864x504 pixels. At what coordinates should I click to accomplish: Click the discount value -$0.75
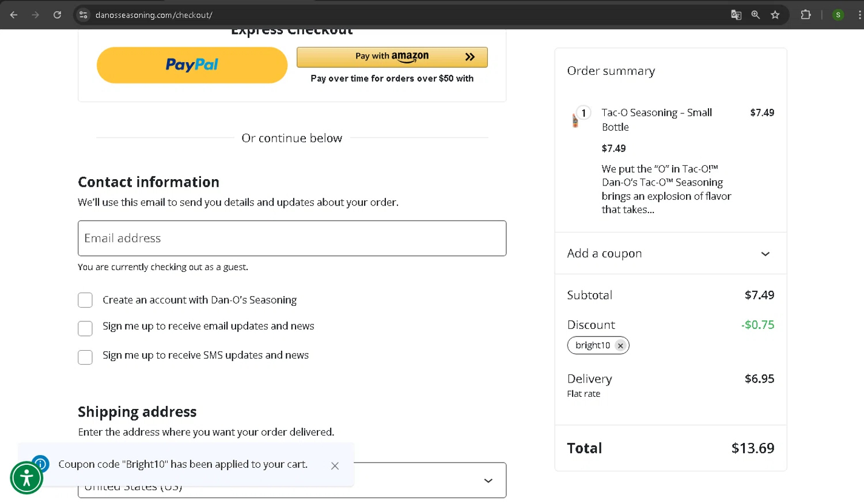tap(757, 325)
